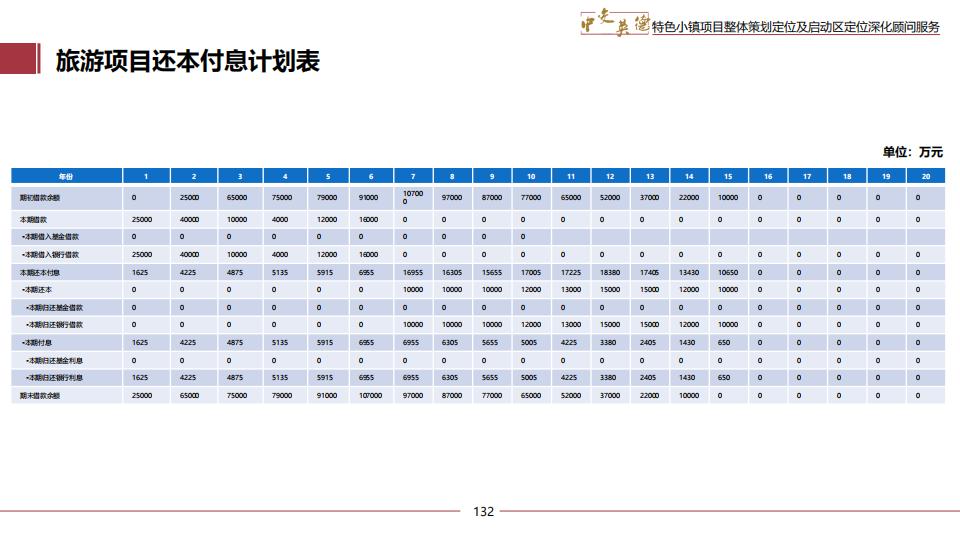Click the value 16955 in 本期还本付息 row

[413, 272]
